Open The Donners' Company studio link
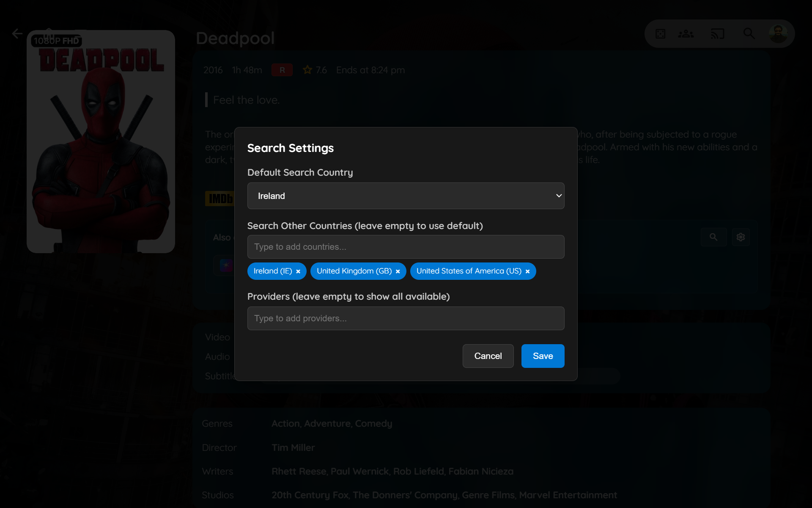The width and height of the screenshot is (812, 508). coord(405,495)
